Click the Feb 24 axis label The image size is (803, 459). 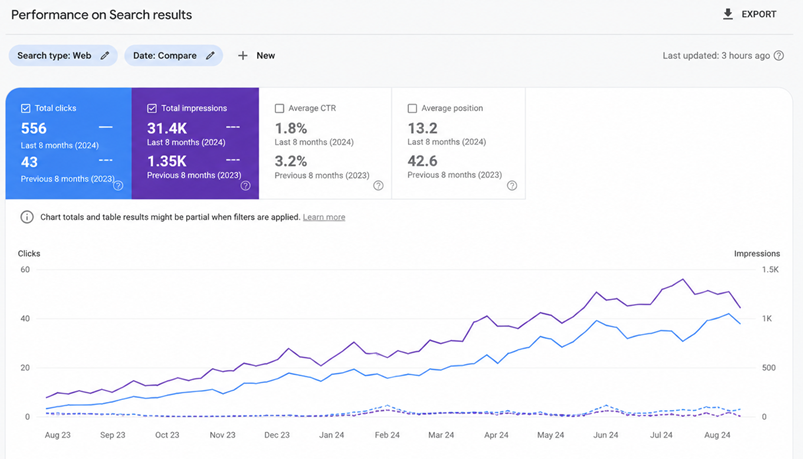point(387,435)
